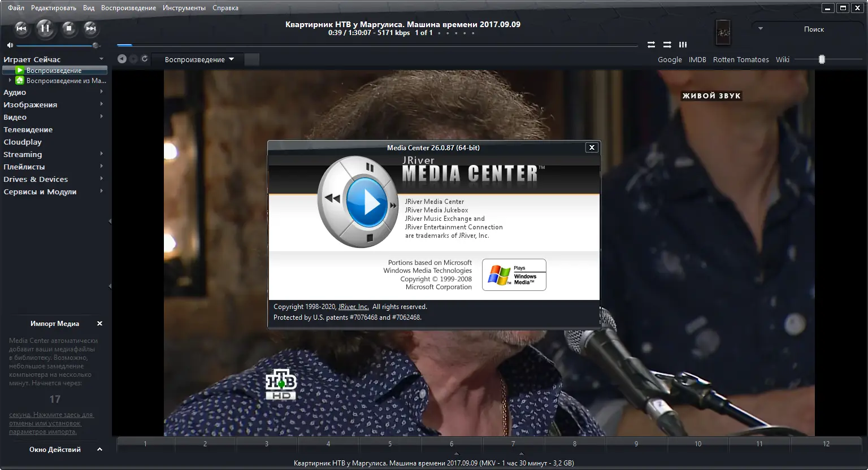This screenshot has width=868, height=470.
Task: Click the status bar file info text
Action: click(x=434, y=463)
